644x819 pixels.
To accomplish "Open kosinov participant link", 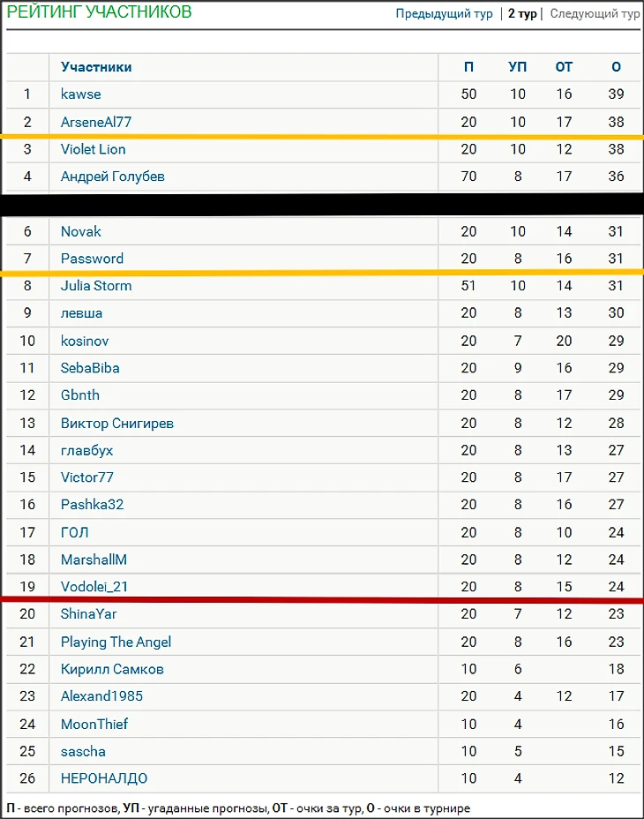I will [85, 341].
